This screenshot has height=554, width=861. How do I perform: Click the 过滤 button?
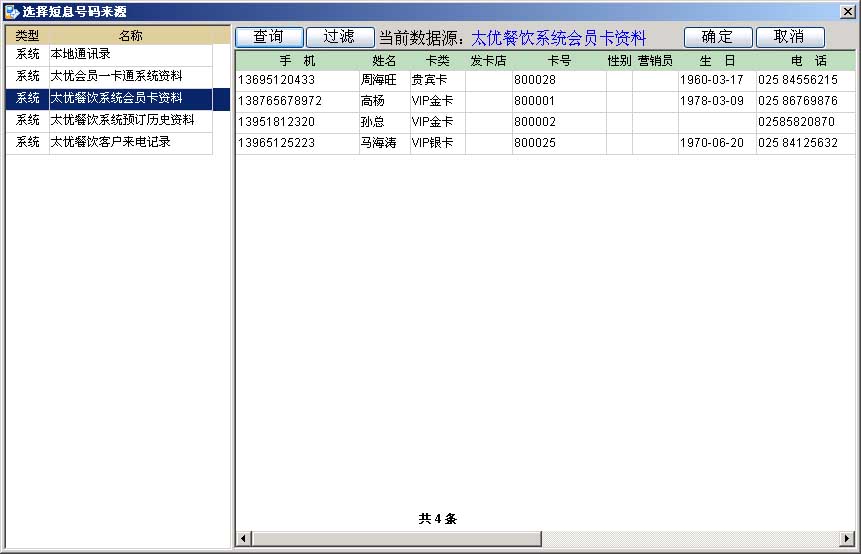[x=339, y=37]
